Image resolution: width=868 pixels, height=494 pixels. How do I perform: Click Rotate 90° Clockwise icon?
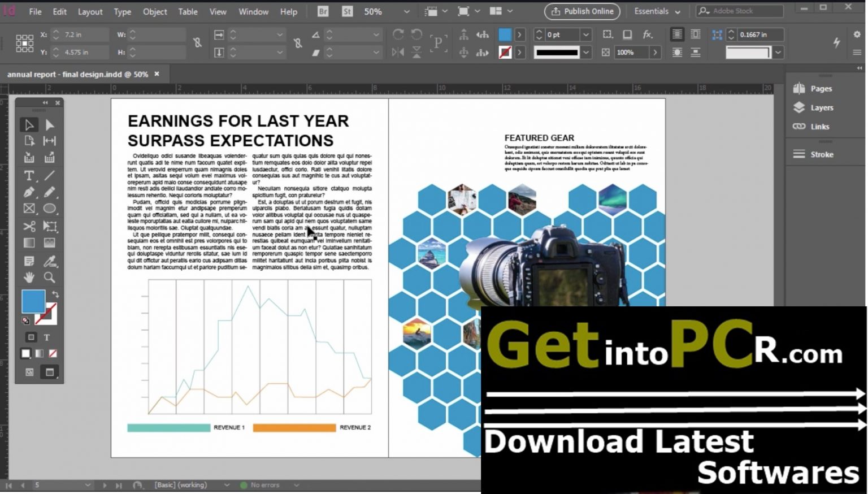pos(398,34)
